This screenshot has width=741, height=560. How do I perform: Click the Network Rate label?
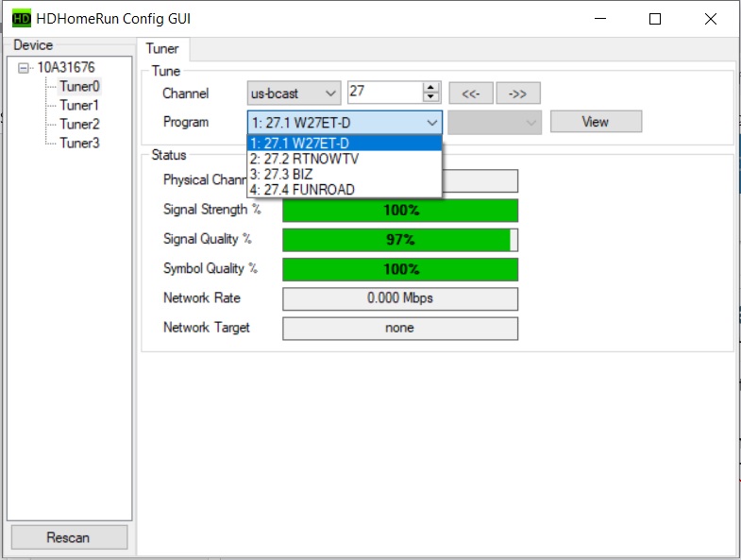coord(202,298)
